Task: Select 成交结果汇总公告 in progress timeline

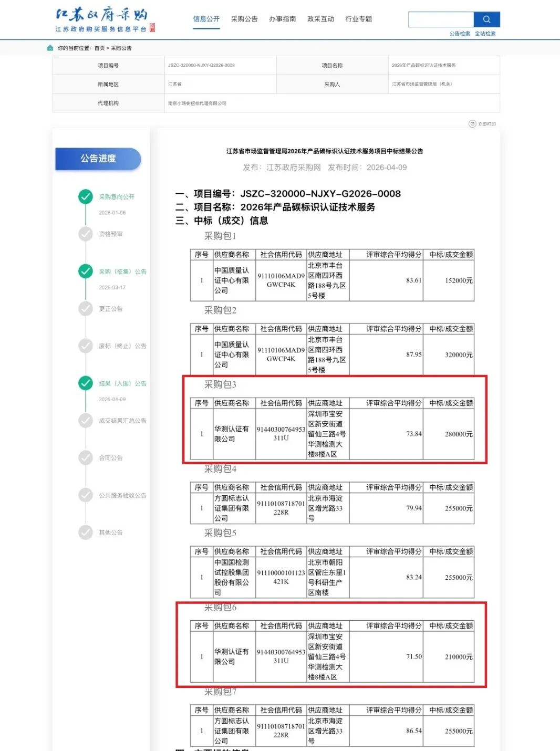Action: 122,421
